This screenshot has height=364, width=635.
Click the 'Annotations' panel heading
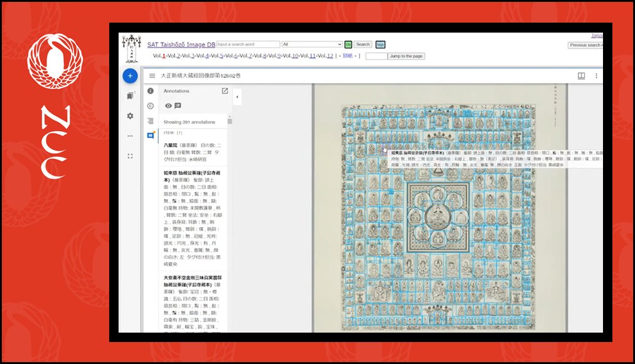[176, 91]
